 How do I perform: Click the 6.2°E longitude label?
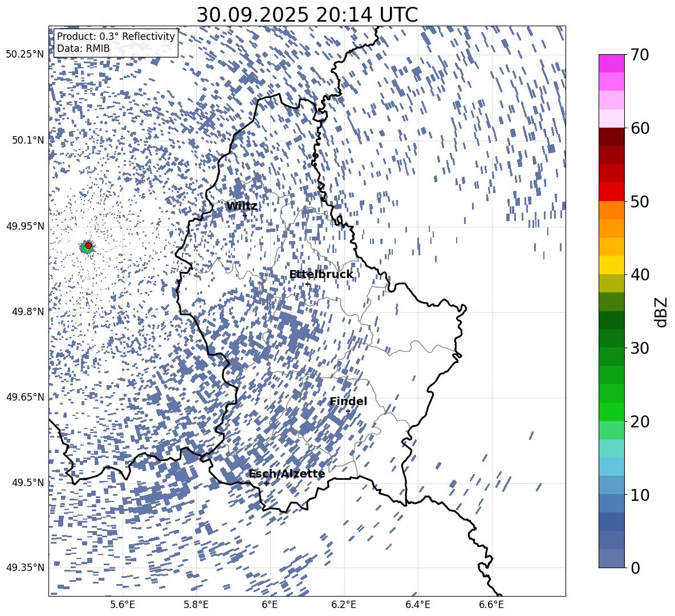tap(344, 605)
